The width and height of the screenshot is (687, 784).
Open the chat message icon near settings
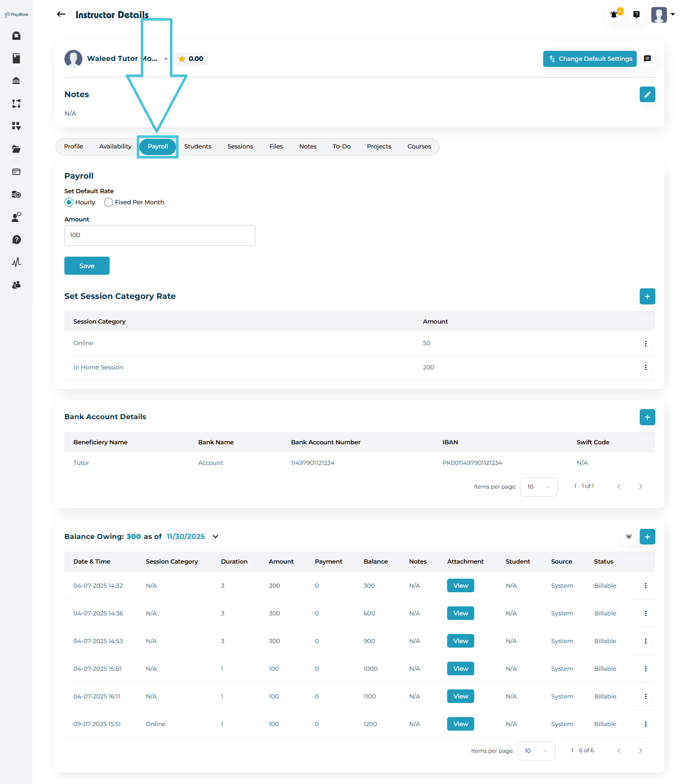click(648, 59)
